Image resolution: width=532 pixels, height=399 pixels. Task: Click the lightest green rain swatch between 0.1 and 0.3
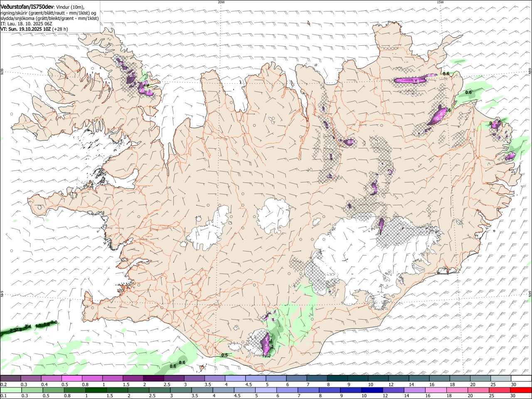coord(11,390)
